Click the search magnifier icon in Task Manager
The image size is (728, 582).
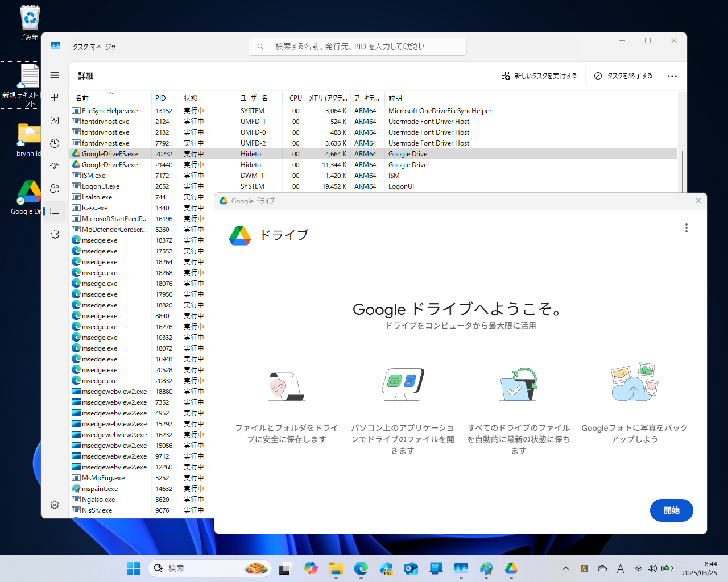point(260,47)
